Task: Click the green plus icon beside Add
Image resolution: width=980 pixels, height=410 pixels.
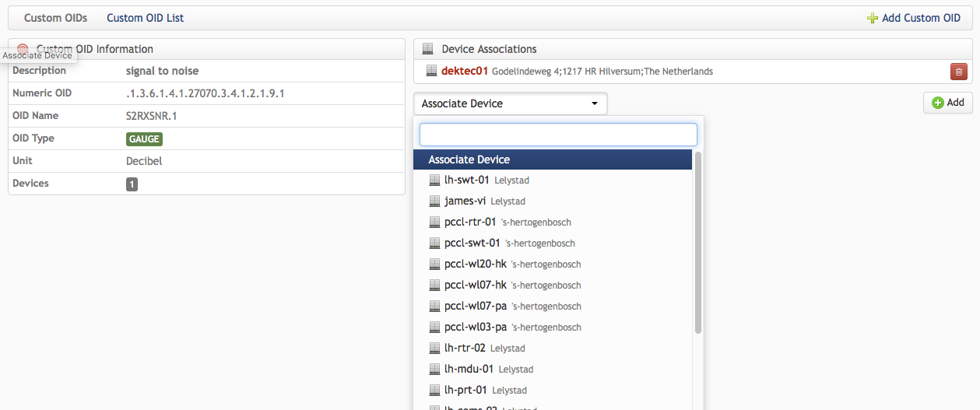Action: [x=938, y=103]
